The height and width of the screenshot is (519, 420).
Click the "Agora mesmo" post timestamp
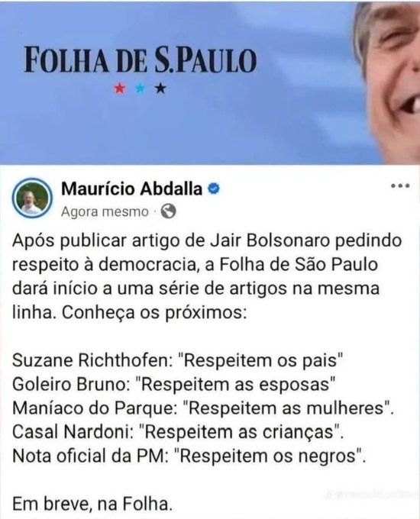click(105, 211)
